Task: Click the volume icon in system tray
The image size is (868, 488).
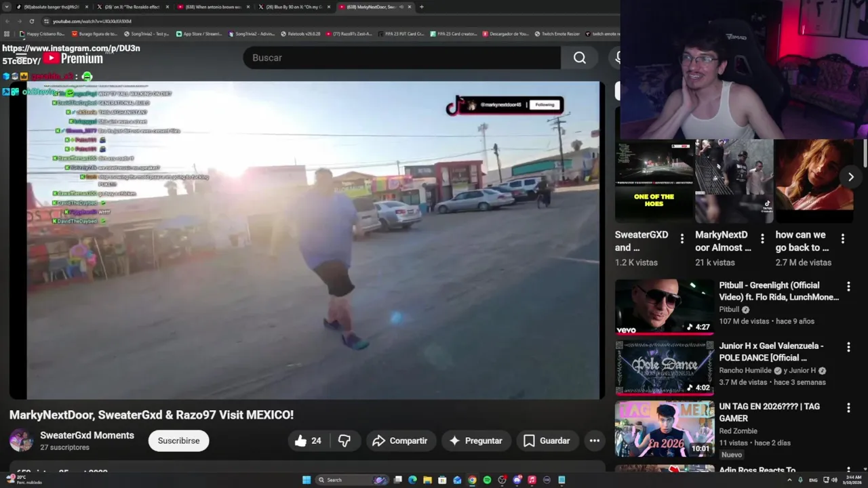Action: point(834,480)
